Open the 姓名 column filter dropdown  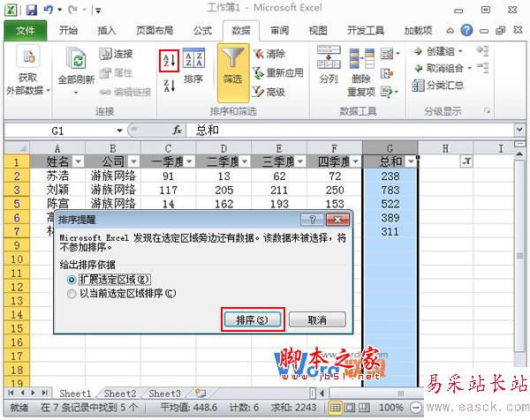(79, 161)
